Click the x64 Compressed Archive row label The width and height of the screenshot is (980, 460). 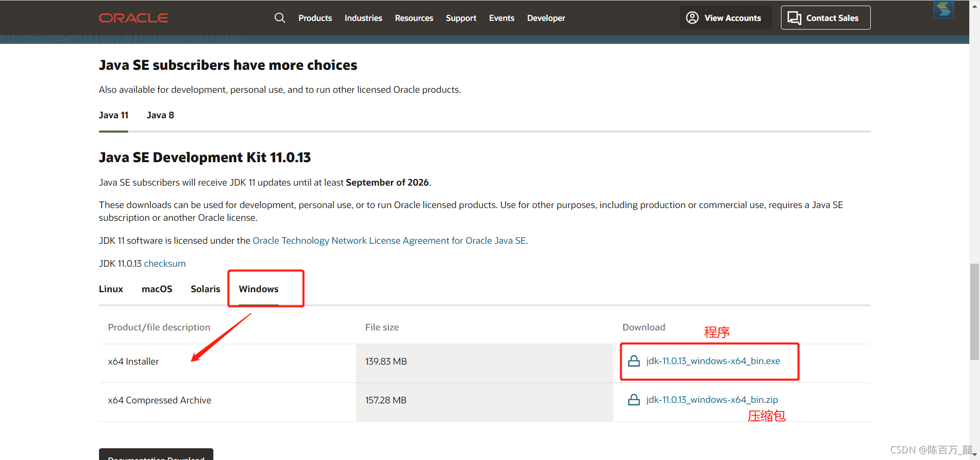[159, 400]
